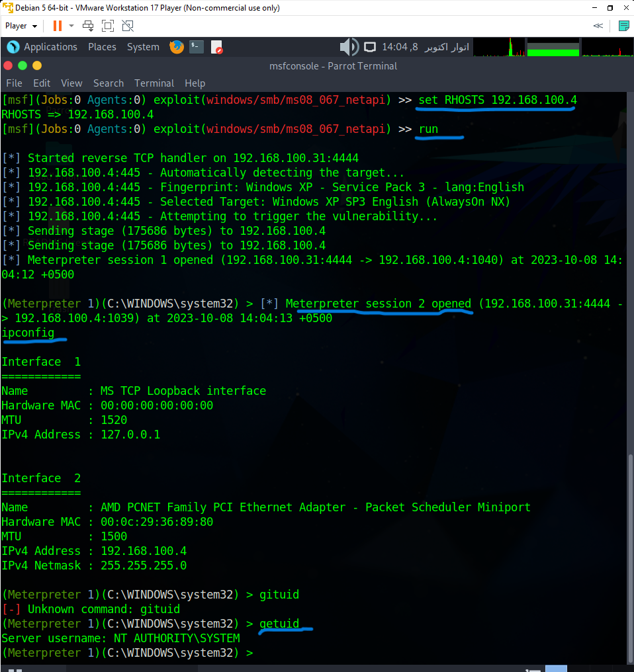This screenshot has width=634, height=672.
Task: Click the 'Interface 2' heading
Action: [x=41, y=479]
